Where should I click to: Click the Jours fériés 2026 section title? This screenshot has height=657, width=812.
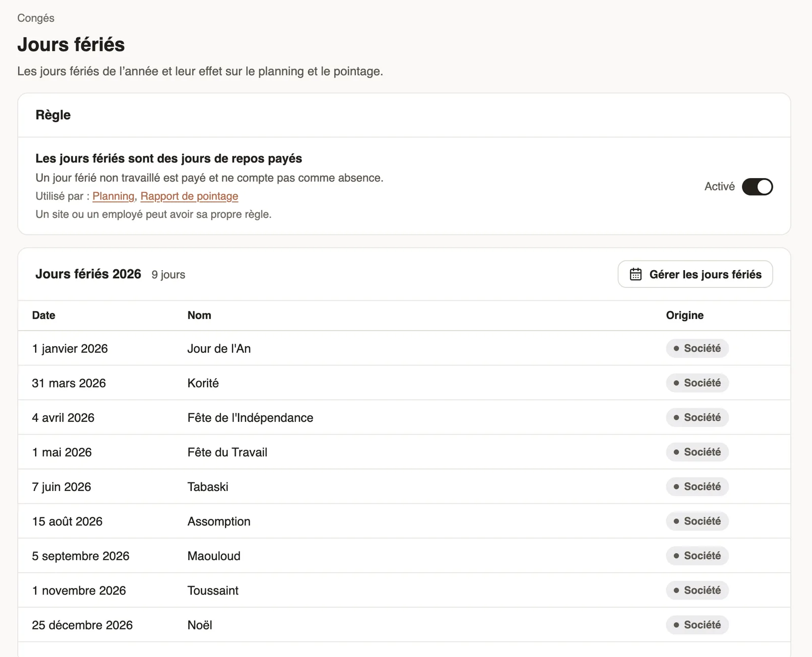[x=88, y=274]
